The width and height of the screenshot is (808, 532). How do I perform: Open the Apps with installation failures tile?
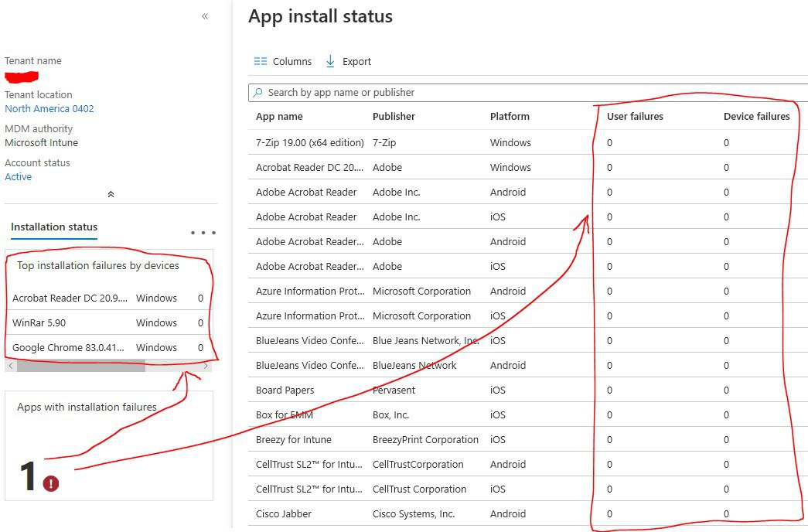pyautogui.click(x=109, y=445)
